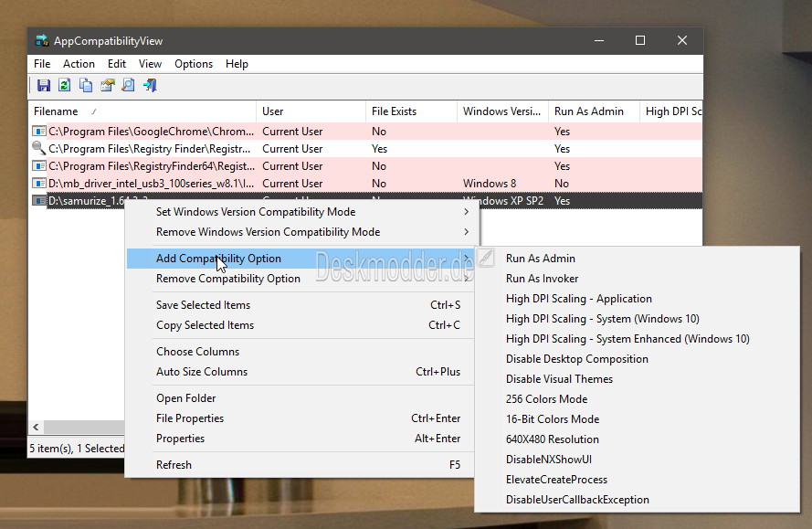This screenshot has height=529, width=812.
Task: Choose File Properties from context menu
Action: click(x=301, y=418)
